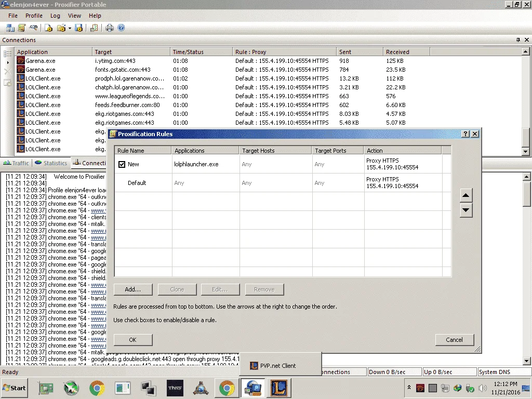Image resolution: width=532 pixels, height=399 pixels.
Task: Click the Rule Name column header
Action: coord(143,151)
